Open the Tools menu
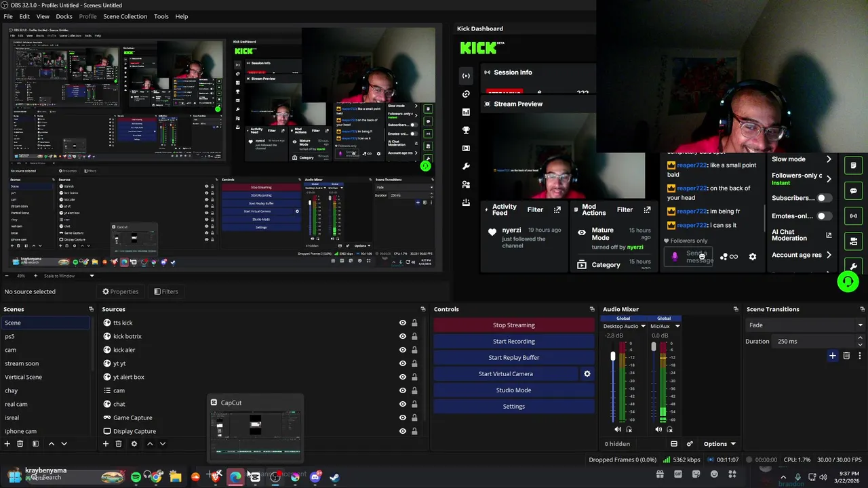The width and height of the screenshot is (868, 488). pos(161,16)
